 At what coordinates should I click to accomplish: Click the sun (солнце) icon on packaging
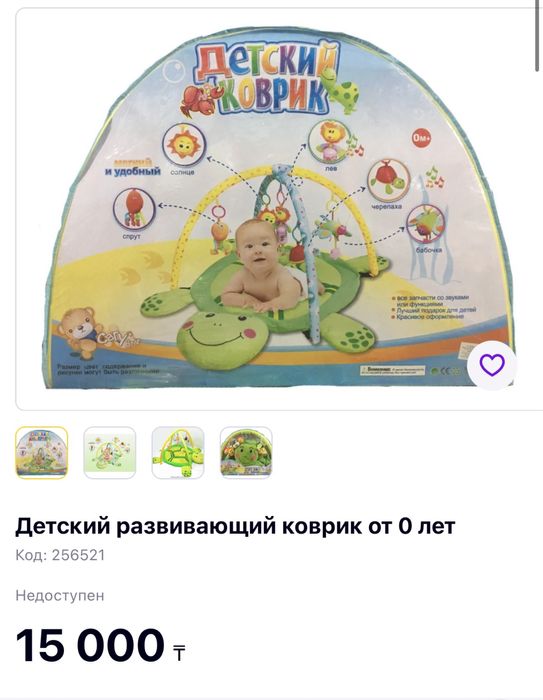tap(184, 145)
